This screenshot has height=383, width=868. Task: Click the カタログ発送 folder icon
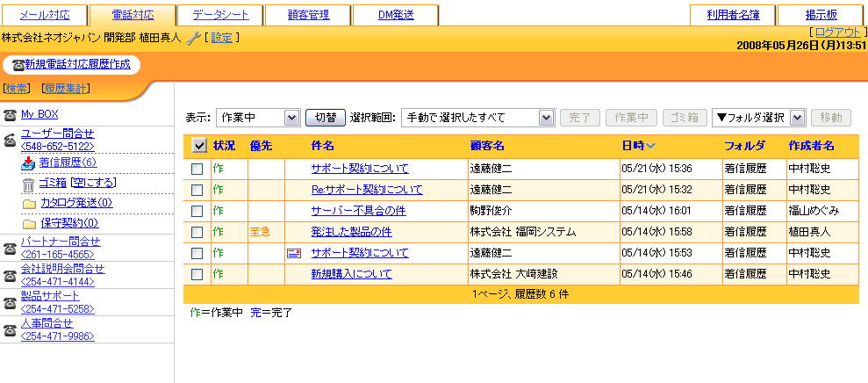pyautogui.click(x=28, y=204)
